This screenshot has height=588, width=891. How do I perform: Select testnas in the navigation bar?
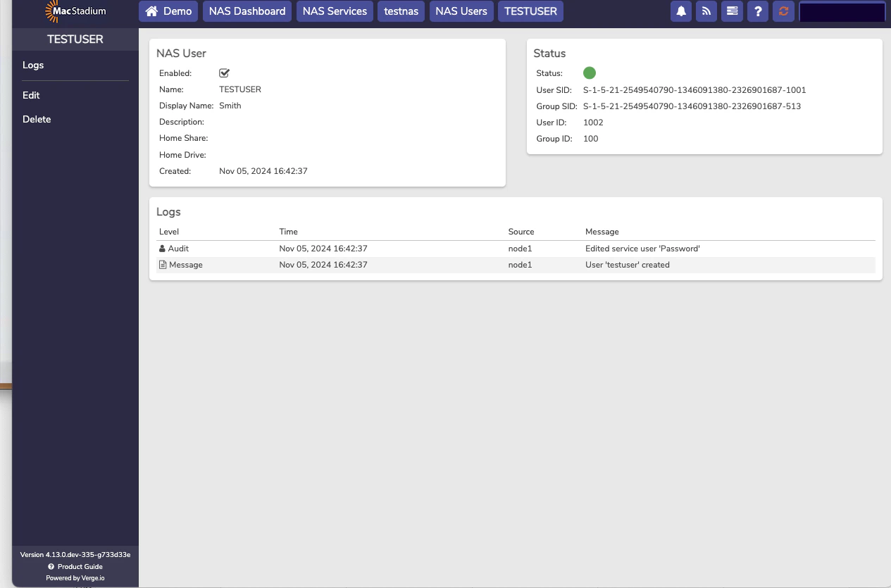[401, 11]
